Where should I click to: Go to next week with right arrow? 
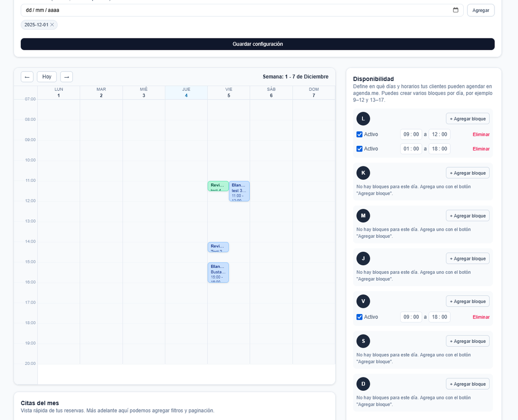click(x=66, y=77)
